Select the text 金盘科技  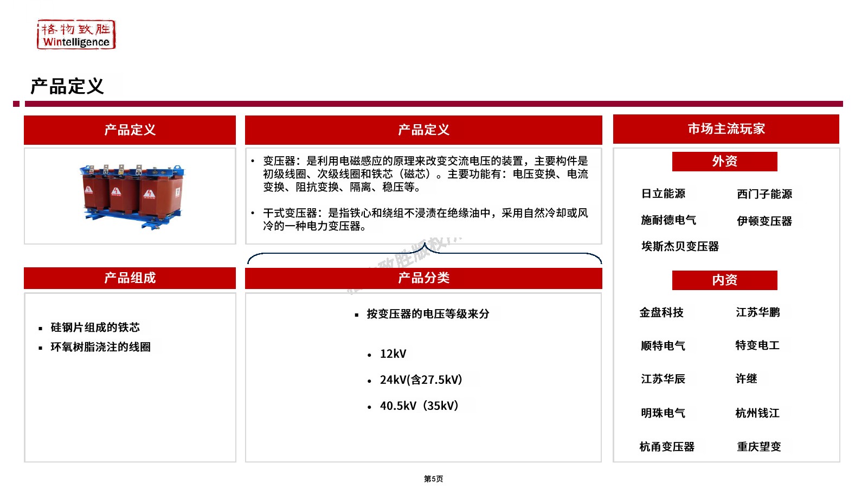pos(661,313)
